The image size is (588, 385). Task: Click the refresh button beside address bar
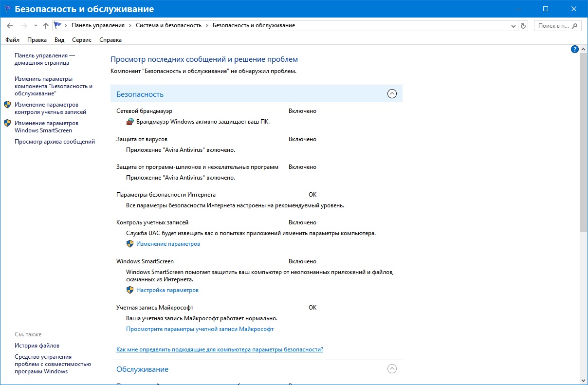[x=523, y=25]
